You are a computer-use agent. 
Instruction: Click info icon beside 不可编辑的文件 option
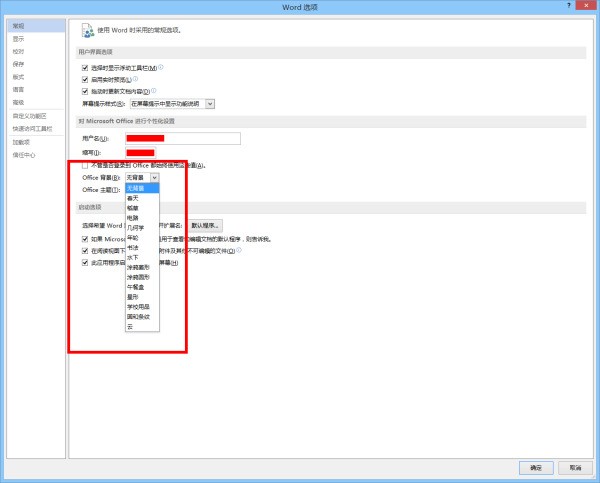click(x=239, y=250)
